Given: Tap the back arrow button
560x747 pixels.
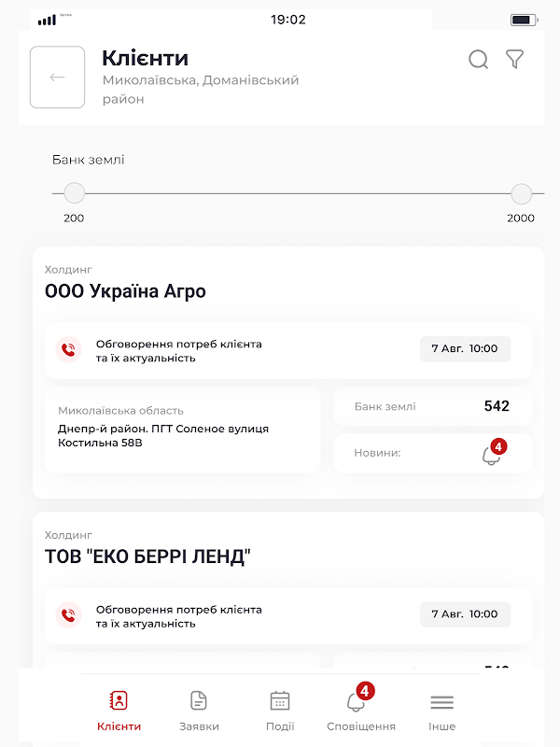Looking at the screenshot, I should tap(57, 78).
